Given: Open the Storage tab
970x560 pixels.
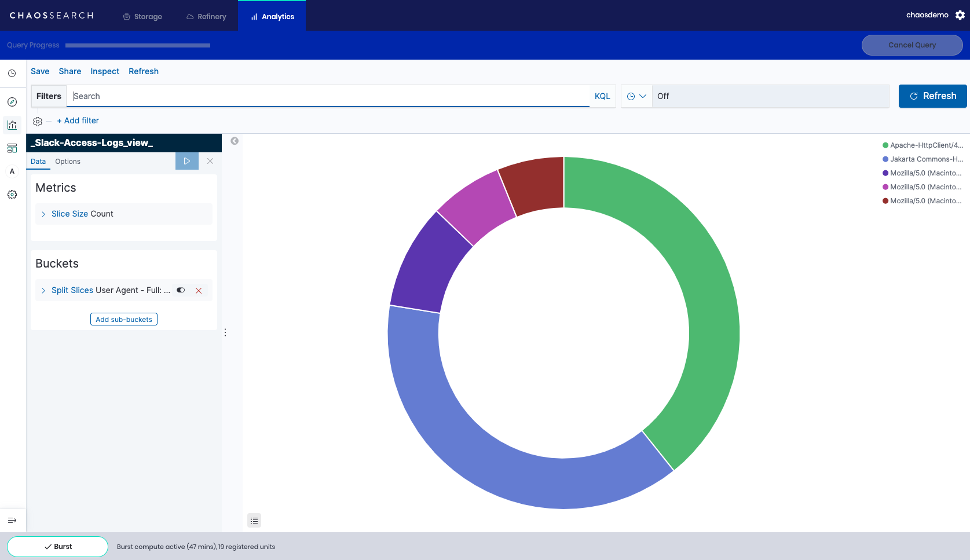Looking at the screenshot, I should pos(142,16).
